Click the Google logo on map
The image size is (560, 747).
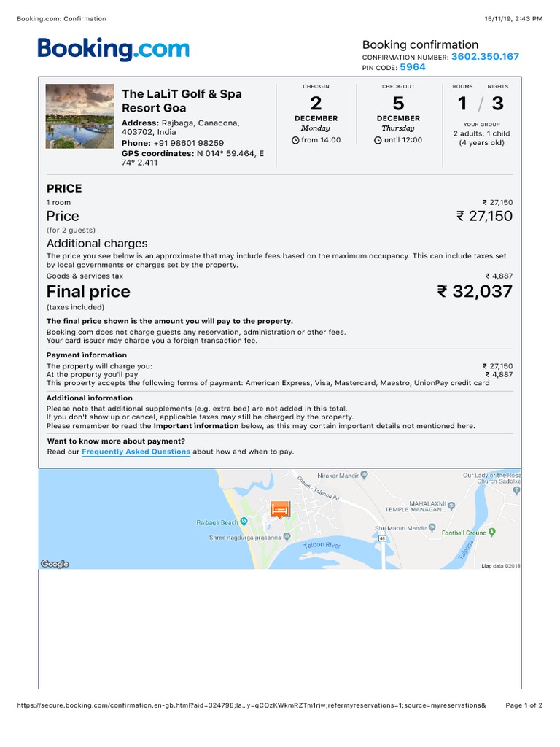tap(54, 563)
